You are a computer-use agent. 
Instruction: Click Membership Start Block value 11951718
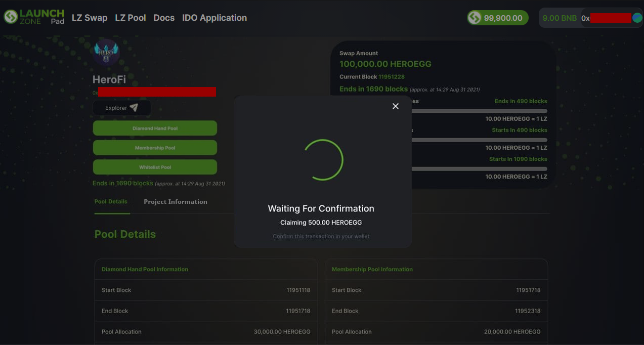[528, 290]
